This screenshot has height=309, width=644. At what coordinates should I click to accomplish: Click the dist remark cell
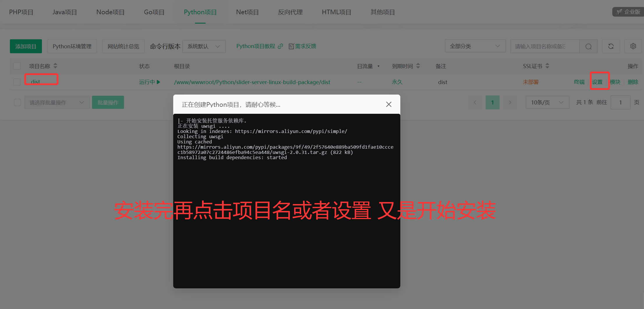pyautogui.click(x=443, y=82)
